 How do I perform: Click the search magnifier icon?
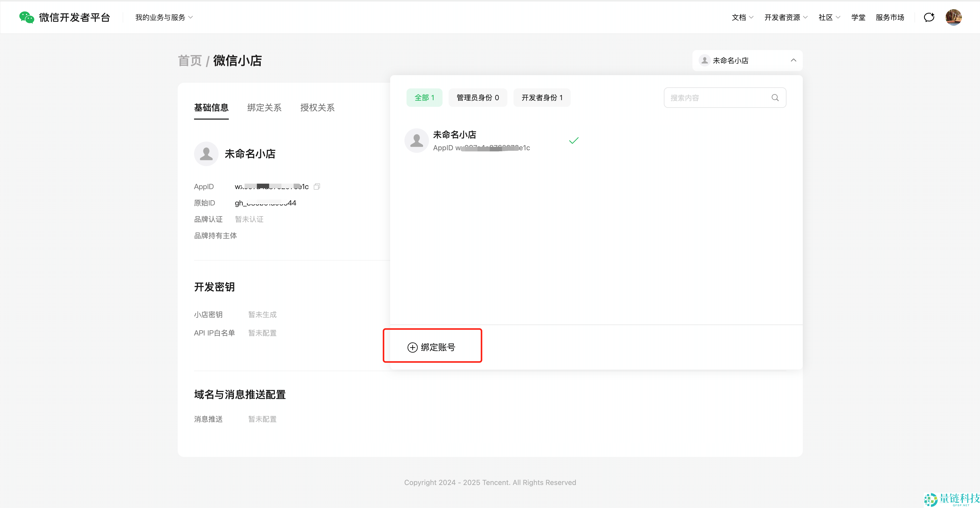point(775,98)
